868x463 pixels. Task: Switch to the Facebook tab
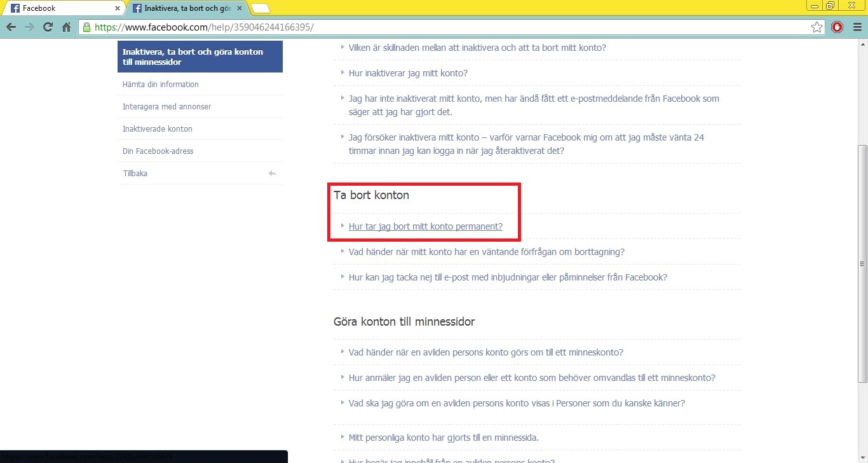pyautogui.click(x=64, y=8)
